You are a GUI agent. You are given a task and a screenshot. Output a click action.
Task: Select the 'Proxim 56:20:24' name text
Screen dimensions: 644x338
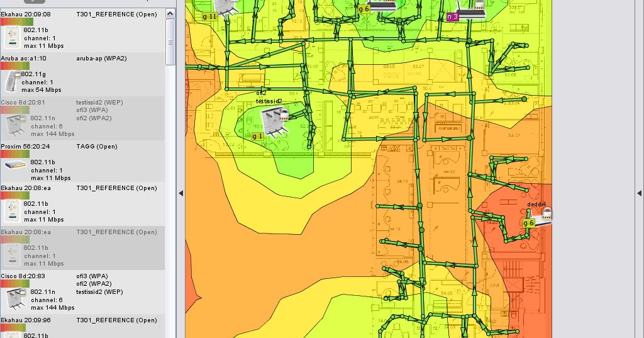click(25, 147)
